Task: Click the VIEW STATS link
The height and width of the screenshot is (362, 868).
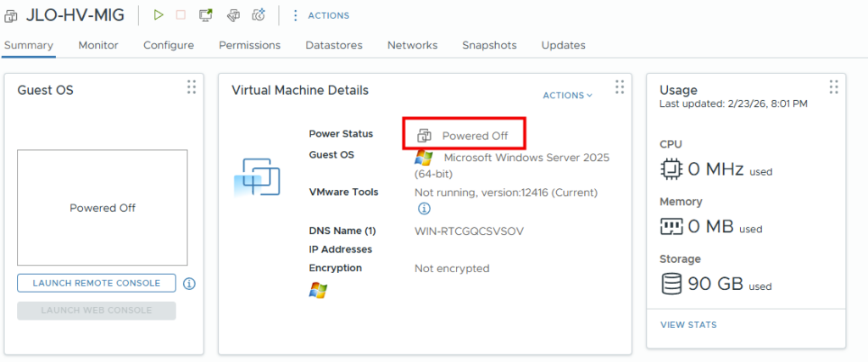Action: tap(688, 325)
